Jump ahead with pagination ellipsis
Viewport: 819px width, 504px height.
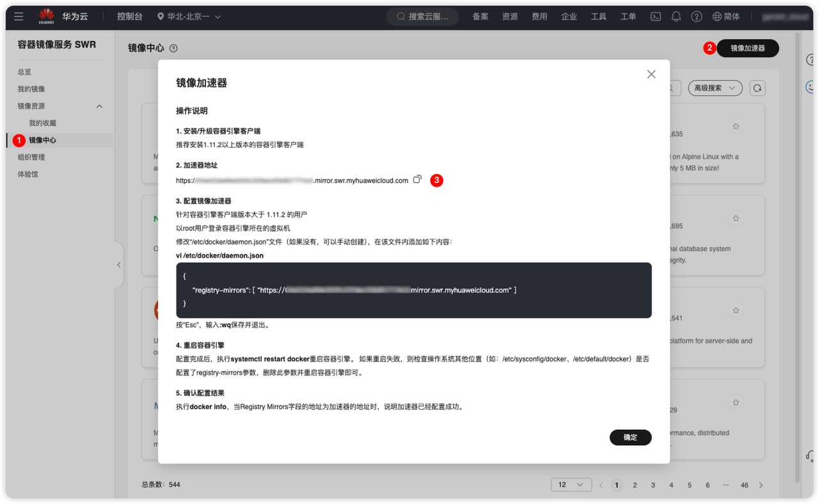[x=726, y=485]
